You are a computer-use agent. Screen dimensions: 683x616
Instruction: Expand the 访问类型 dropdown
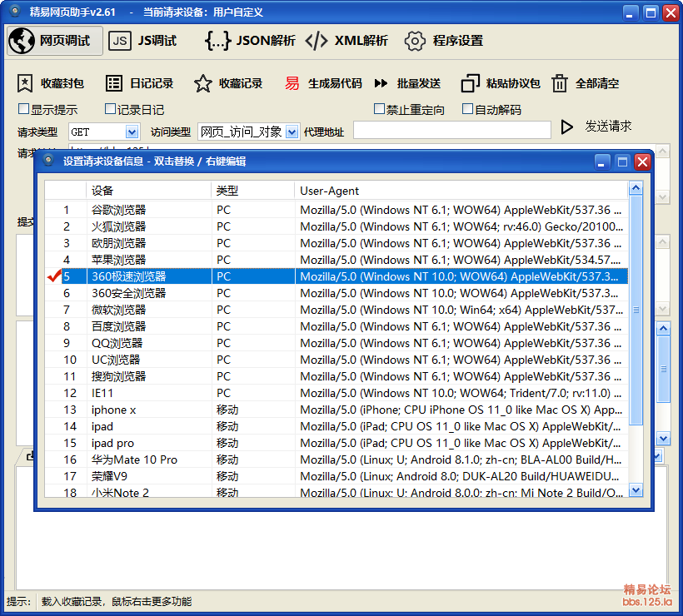pos(292,132)
